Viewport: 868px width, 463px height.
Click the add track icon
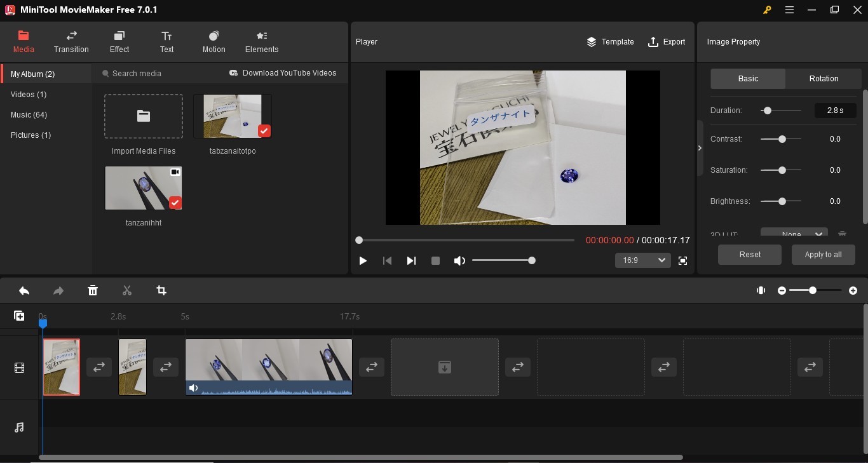[19, 316]
